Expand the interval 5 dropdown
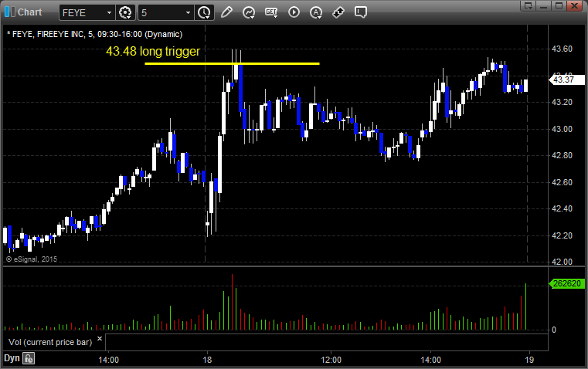The image size is (588, 369). pos(189,12)
